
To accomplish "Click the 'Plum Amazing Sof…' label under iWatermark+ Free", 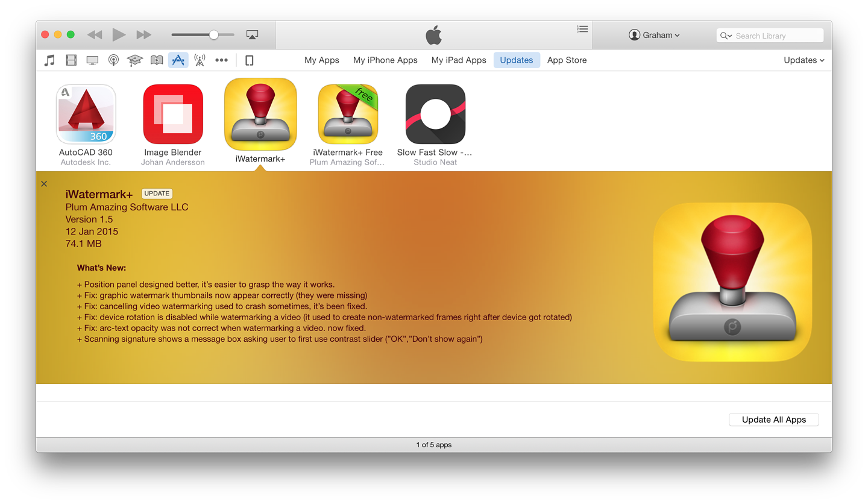I will pyautogui.click(x=347, y=162).
